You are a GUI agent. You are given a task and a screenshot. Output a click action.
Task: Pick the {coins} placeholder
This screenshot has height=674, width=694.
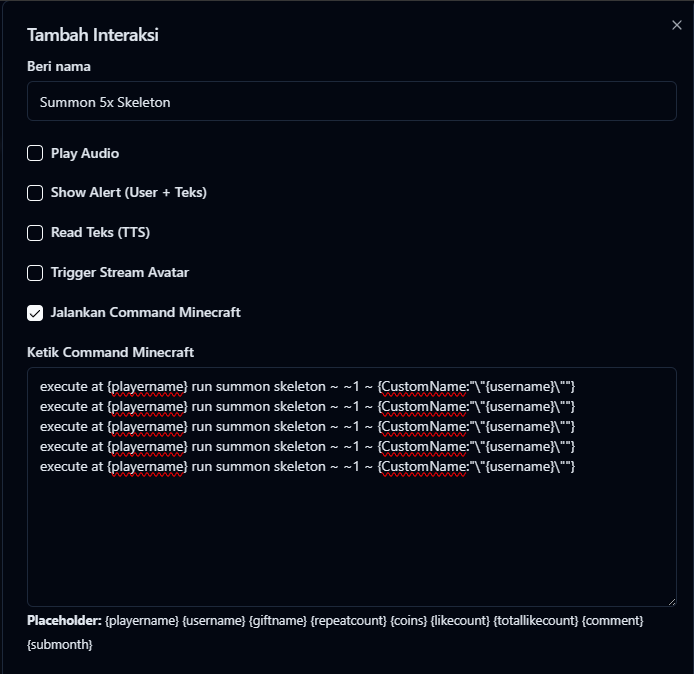tap(410, 621)
